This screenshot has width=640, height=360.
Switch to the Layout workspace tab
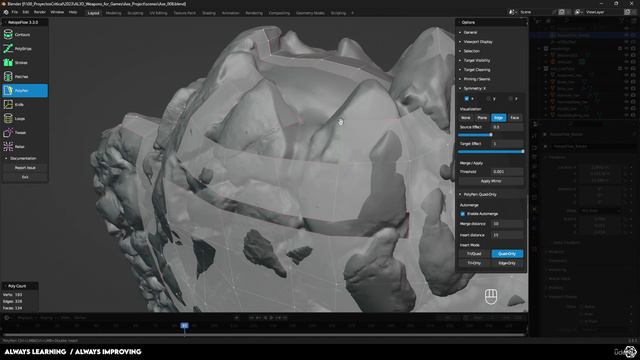[93, 13]
